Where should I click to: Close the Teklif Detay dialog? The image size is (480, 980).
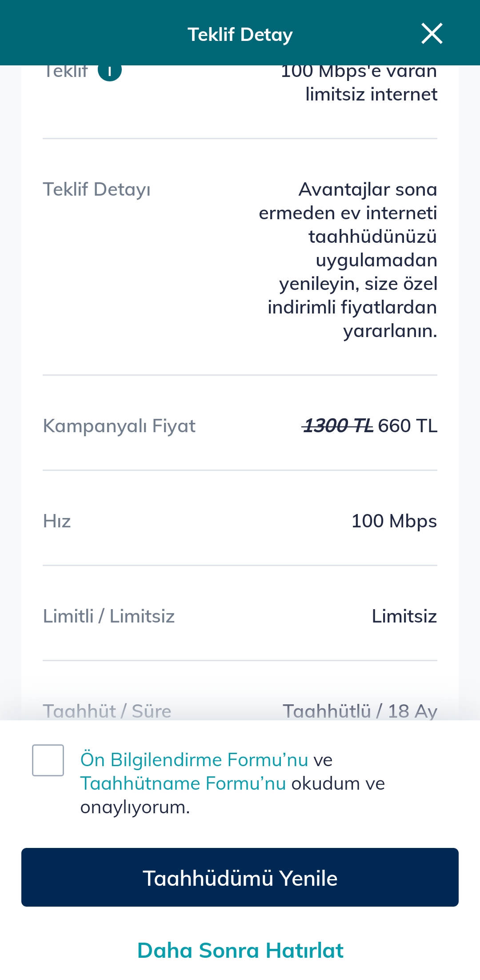click(432, 34)
